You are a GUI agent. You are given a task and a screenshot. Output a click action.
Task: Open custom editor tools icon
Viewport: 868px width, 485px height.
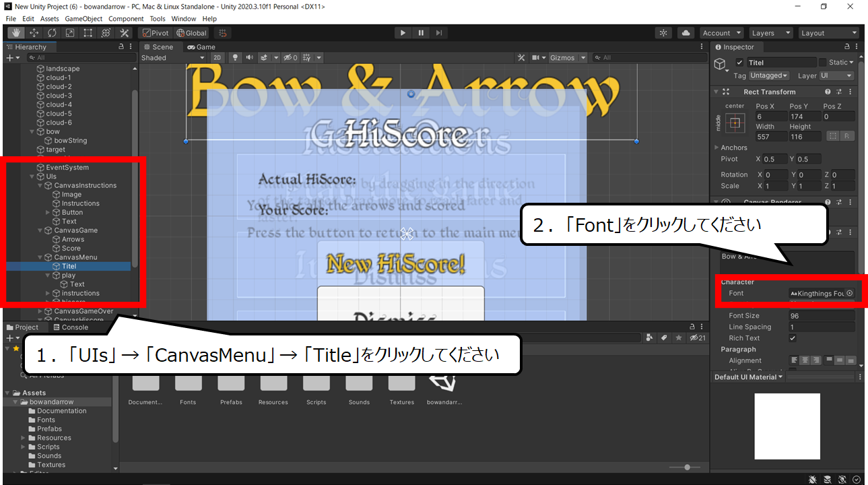(x=125, y=33)
